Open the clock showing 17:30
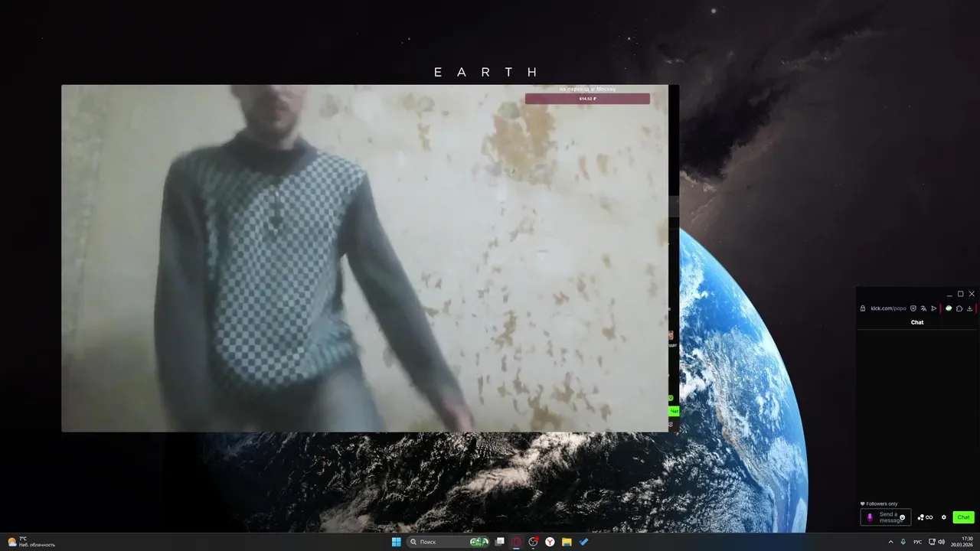The height and width of the screenshot is (551, 980). (x=962, y=542)
